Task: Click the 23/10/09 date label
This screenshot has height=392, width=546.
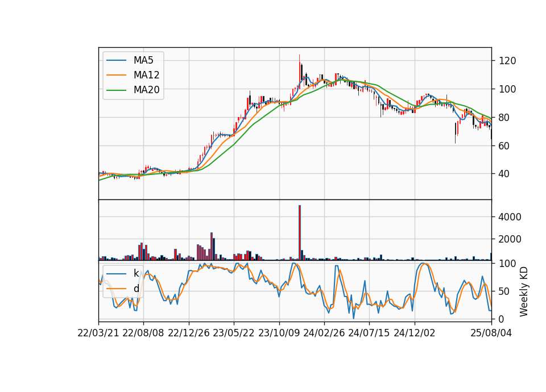Action: (279, 333)
